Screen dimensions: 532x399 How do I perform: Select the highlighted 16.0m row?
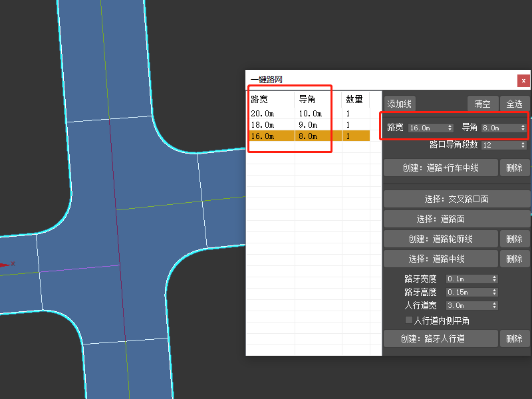click(309, 136)
